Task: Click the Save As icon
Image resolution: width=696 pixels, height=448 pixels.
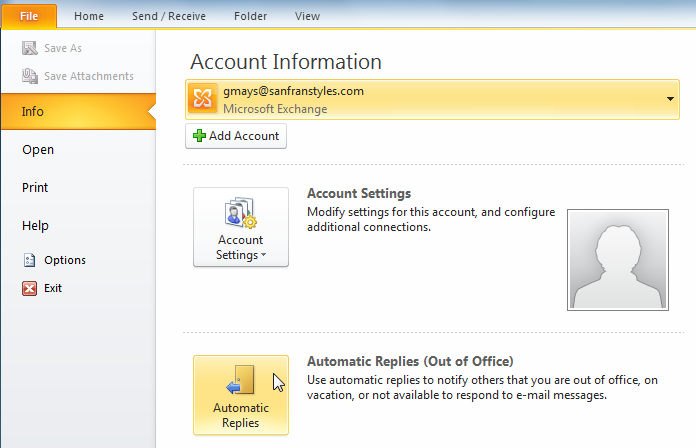Action: tap(30, 48)
